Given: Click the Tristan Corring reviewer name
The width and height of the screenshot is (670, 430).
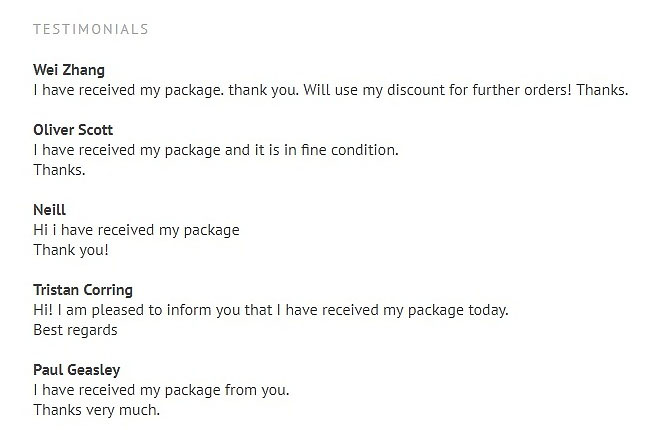Looking at the screenshot, I should tap(82, 290).
